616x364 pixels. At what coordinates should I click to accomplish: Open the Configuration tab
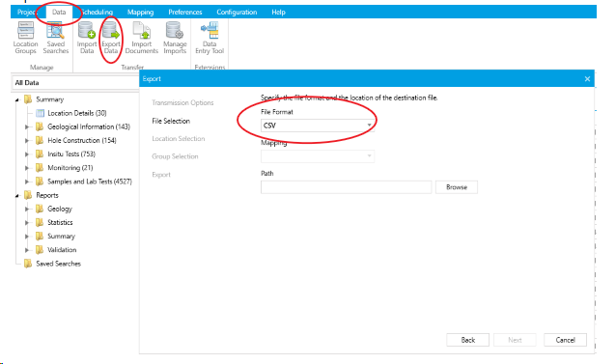237,13
